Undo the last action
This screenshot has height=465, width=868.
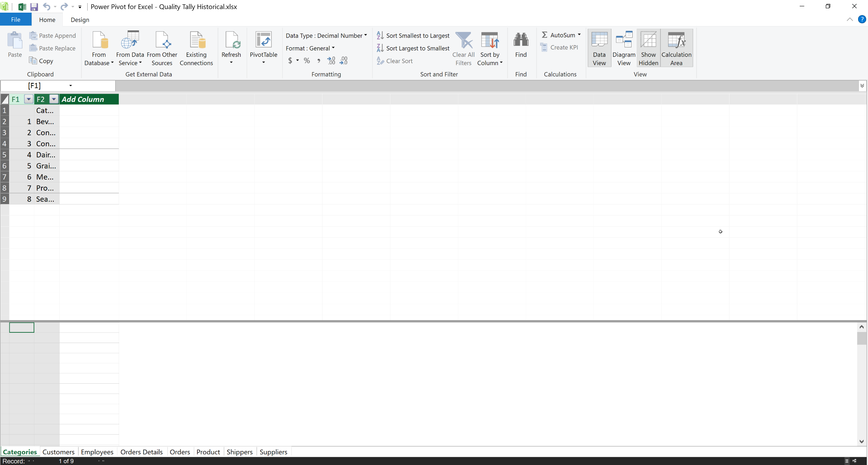click(x=46, y=7)
